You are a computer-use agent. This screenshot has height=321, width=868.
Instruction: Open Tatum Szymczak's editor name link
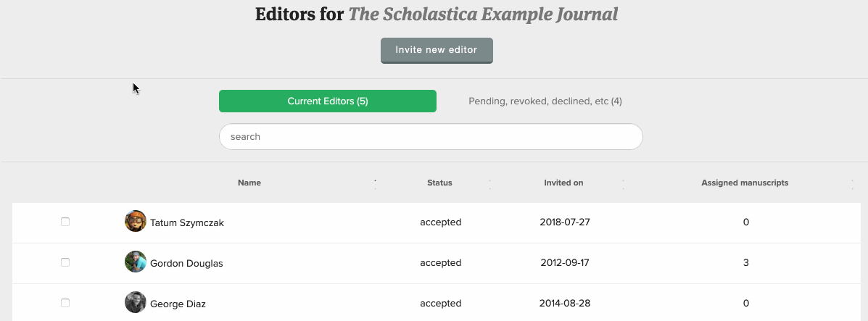pos(187,223)
